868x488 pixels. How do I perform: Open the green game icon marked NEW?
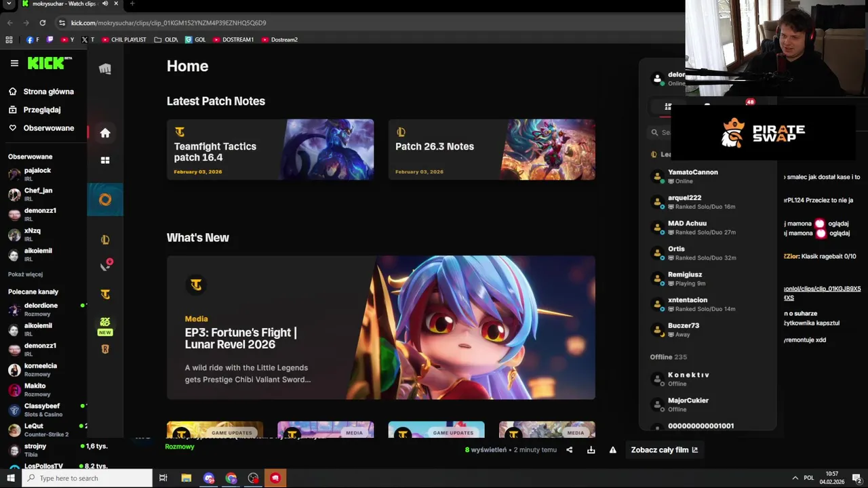pyautogui.click(x=105, y=325)
